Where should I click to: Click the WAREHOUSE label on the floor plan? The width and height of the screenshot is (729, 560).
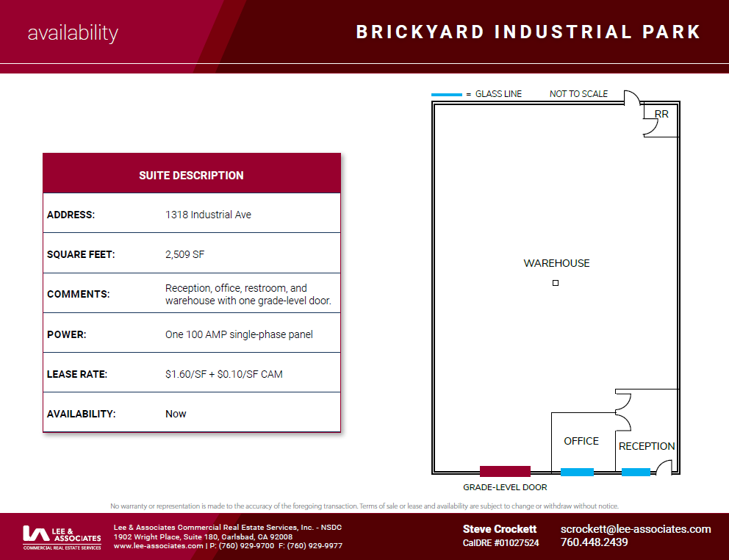pos(556,263)
